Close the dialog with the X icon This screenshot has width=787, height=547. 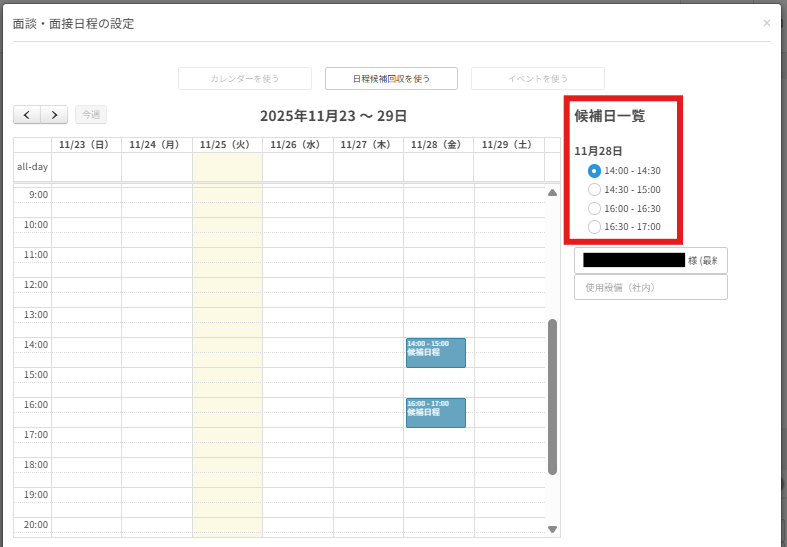pos(767,23)
